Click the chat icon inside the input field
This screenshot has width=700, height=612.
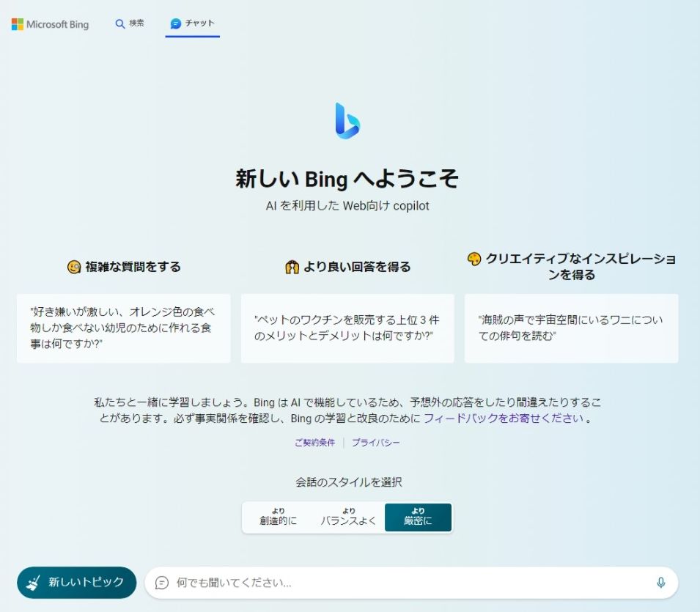pyautogui.click(x=162, y=583)
